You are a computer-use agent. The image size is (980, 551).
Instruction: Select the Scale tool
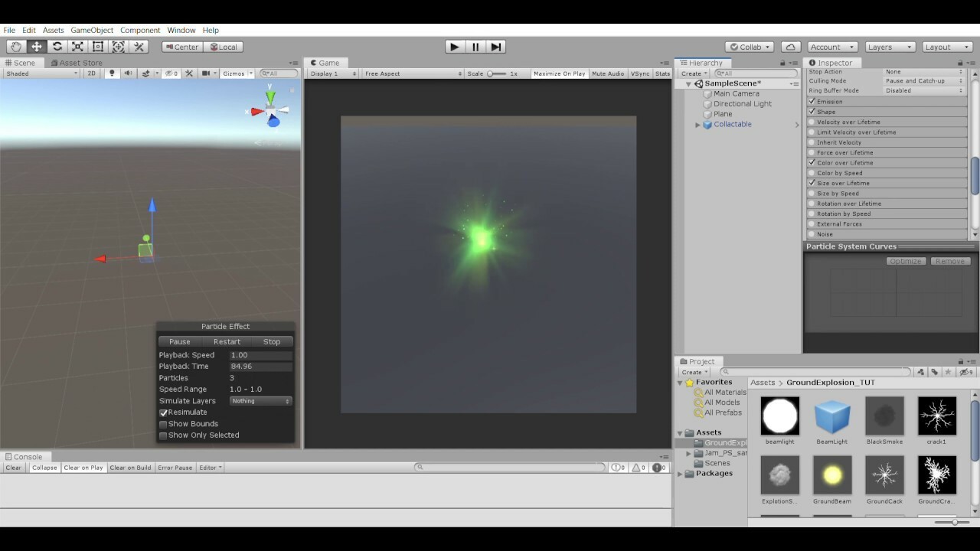77,46
